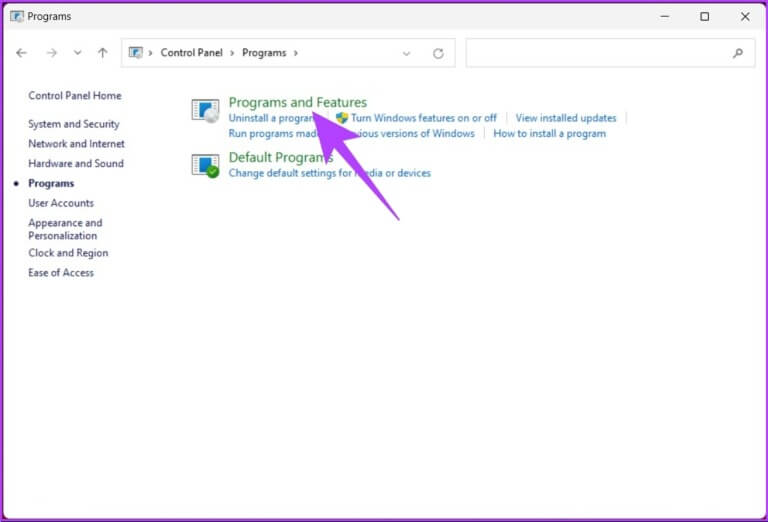Minimize the Programs window

coord(665,16)
